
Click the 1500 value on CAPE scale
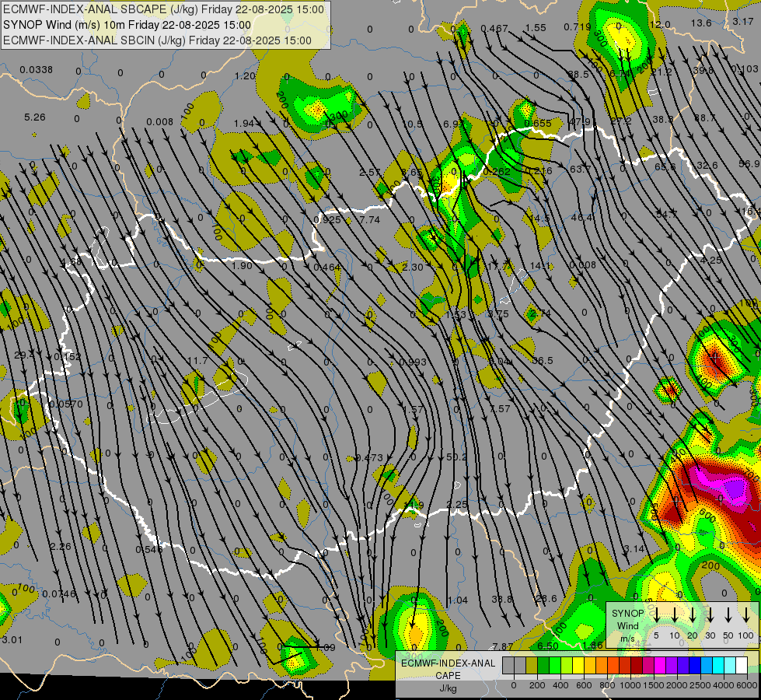(x=654, y=685)
